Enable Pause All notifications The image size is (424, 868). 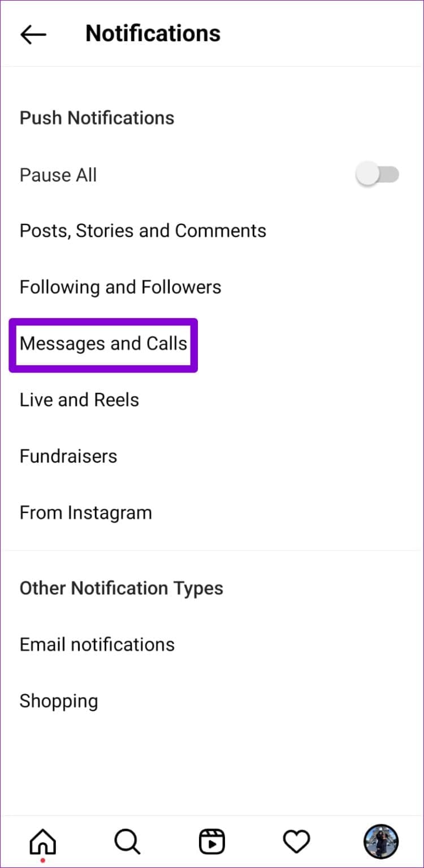377,175
